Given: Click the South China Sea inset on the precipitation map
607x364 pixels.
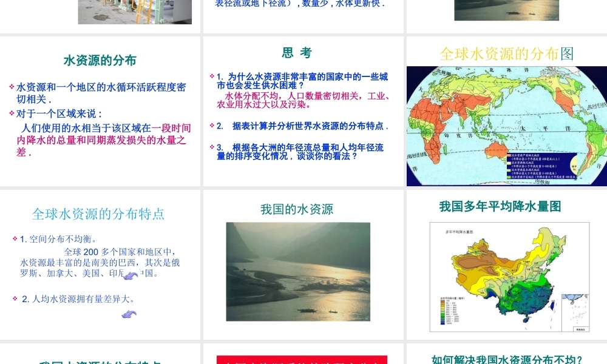Looking at the screenshot, I should (x=575, y=313).
